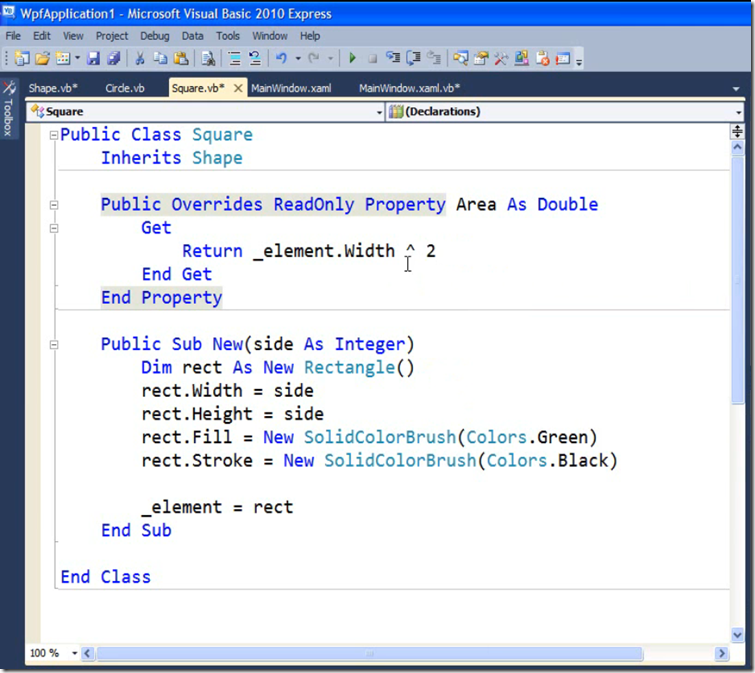Uncomment the selected lines icon

(x=255, y=58)
